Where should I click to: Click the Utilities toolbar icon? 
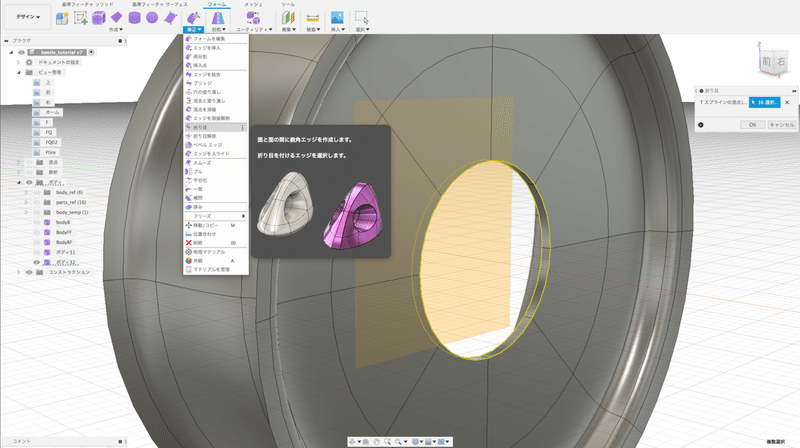point(253,18)
